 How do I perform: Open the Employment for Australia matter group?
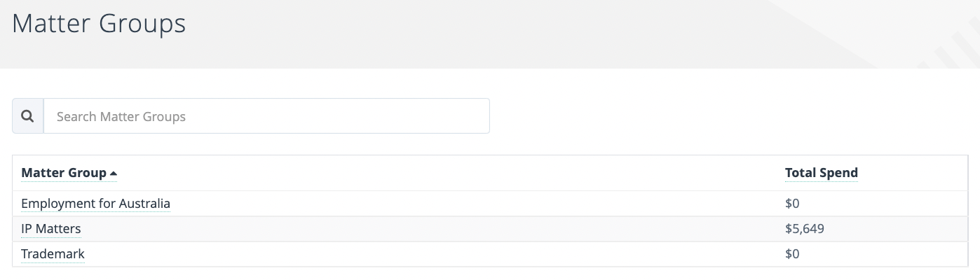(95, 204)
